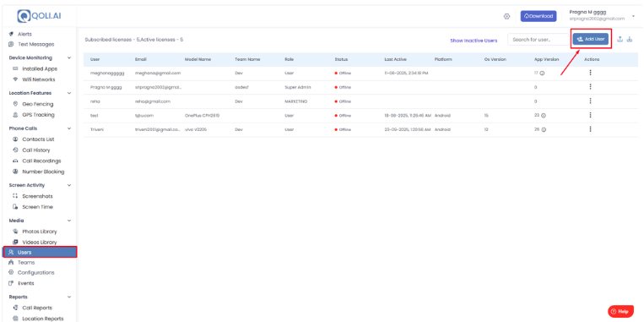Collapse the Screen Activity section

coord(69,185)
